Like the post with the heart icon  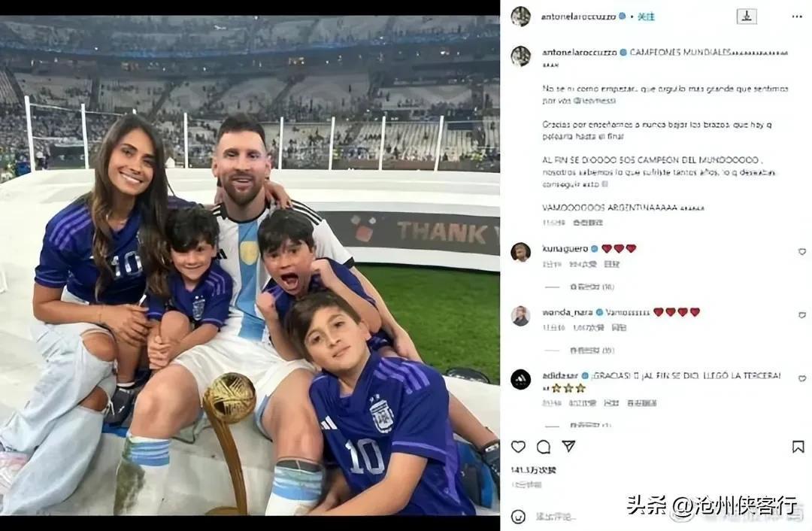[518, 447]
